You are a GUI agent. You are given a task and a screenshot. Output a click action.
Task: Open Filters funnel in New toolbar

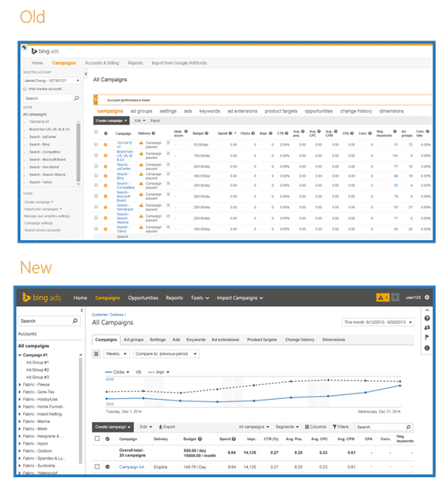tap(340, 427)
